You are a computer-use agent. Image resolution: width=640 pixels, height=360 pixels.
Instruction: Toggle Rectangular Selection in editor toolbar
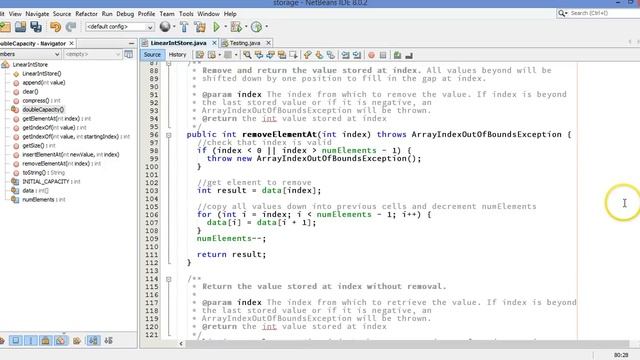click(293, 55)
